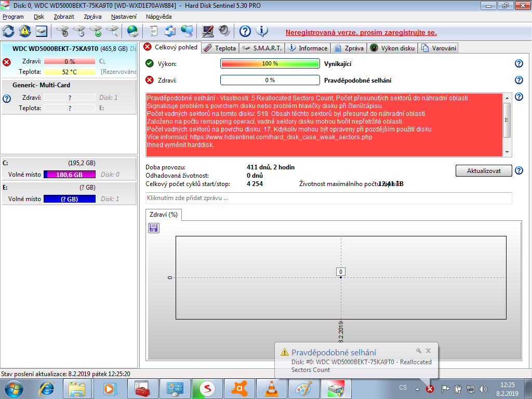Click the disk icon with speaker test
Screen dimensions: 532x399
pos(62,31)
